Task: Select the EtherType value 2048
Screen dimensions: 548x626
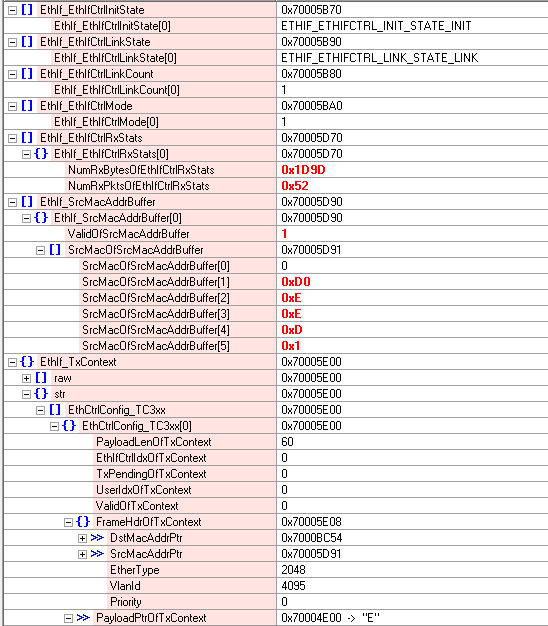Action: 293,570
